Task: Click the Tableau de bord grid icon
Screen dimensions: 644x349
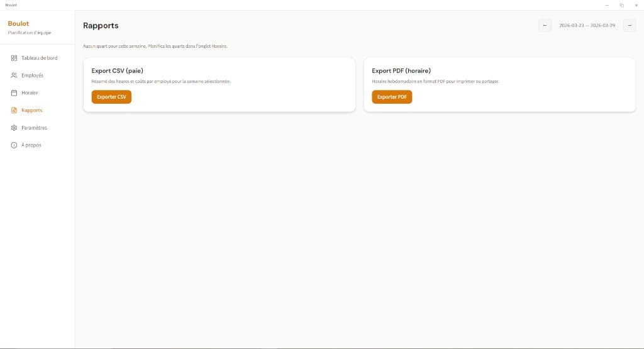Action: click(x=14, y=58)
